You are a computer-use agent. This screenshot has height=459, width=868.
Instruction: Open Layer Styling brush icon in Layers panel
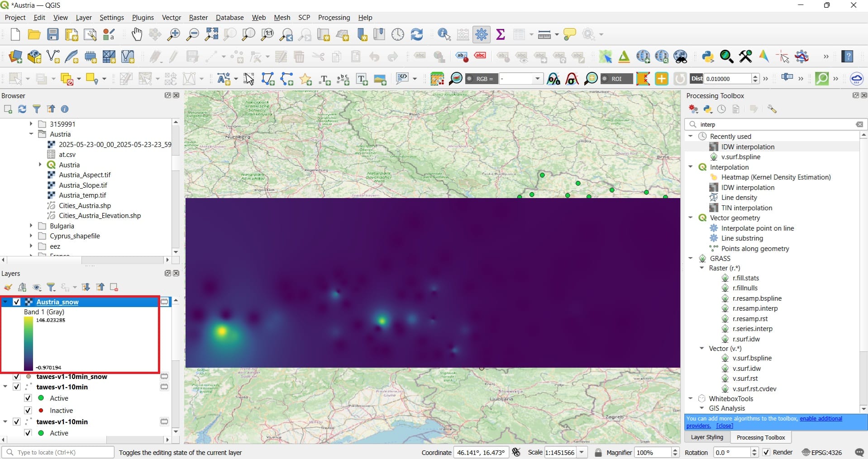tap(8, 287)
